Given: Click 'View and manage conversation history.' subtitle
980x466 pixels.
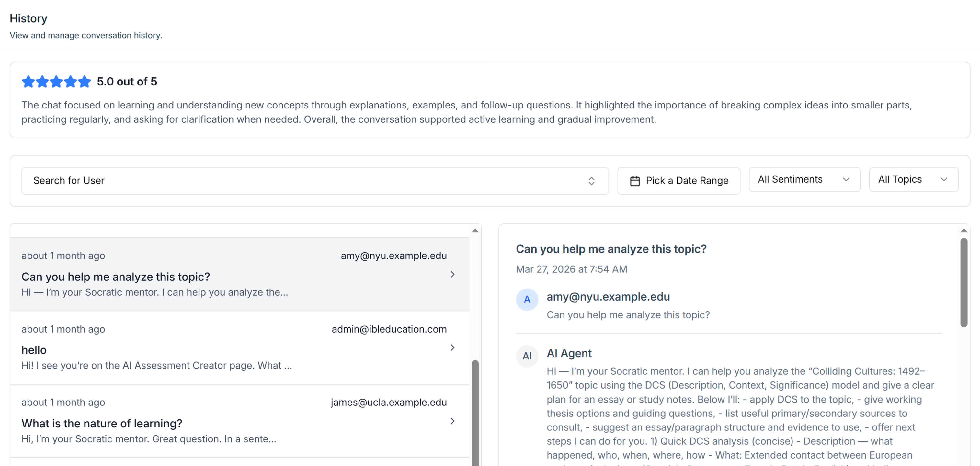Looking at the screenshot, I should tap(86, 35).
